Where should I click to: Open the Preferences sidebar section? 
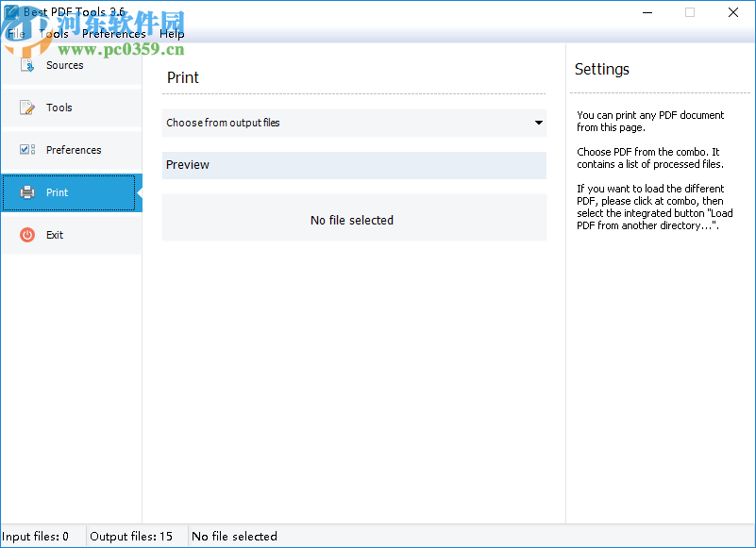[x=72, y=150]
